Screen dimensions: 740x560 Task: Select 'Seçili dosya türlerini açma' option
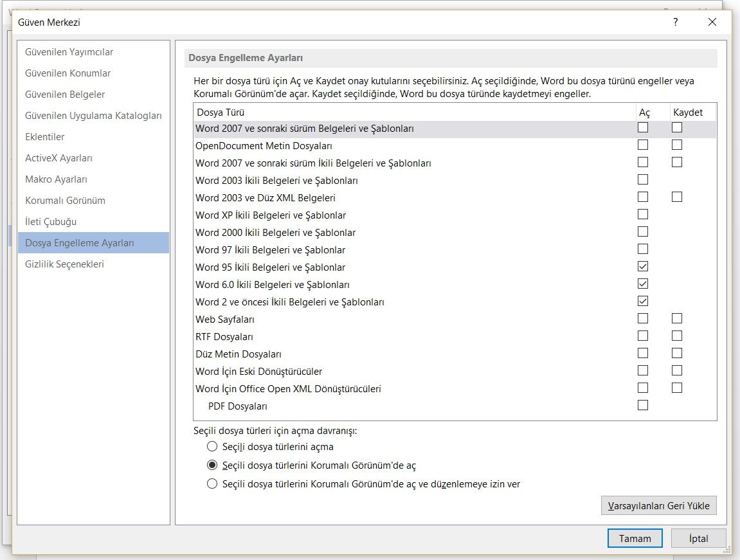tap(212, 446)
